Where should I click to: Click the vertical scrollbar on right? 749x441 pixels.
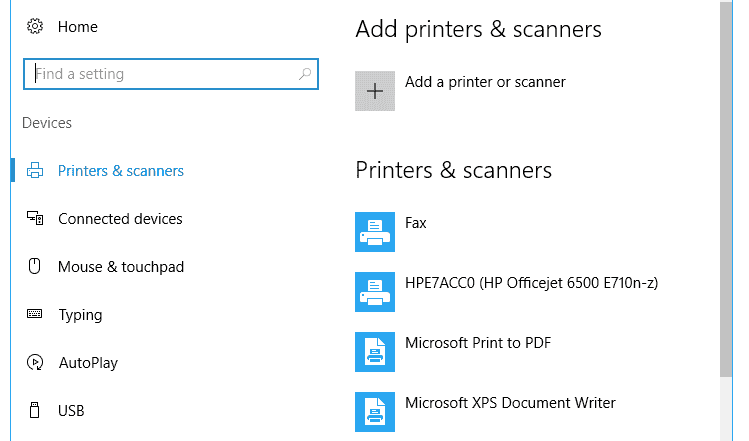pyautogui.click(x=726, y=189)
